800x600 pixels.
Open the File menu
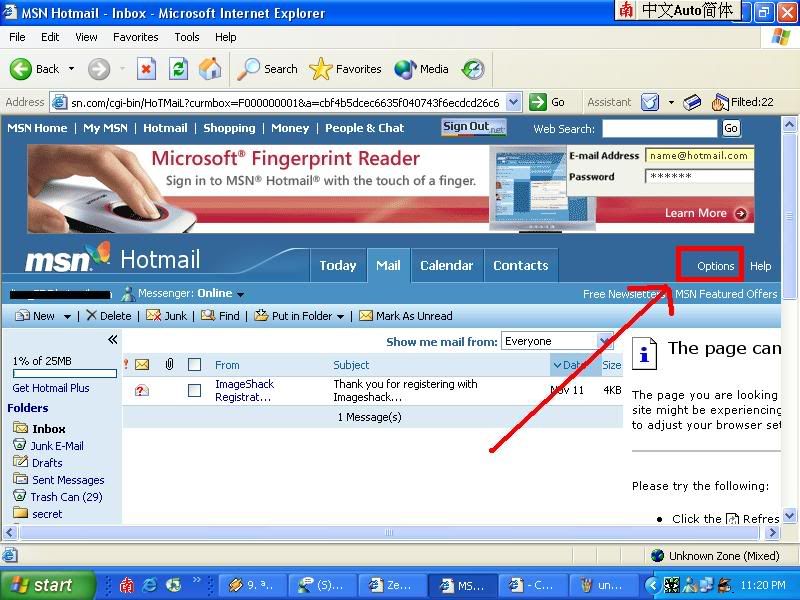pos(17,37)
